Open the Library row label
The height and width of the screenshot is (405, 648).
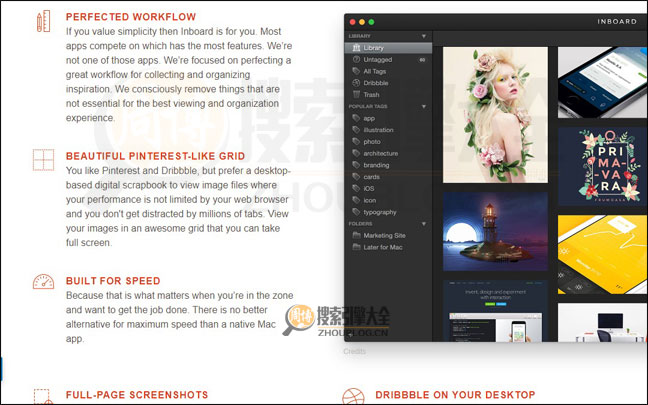[x=374, y=48]
